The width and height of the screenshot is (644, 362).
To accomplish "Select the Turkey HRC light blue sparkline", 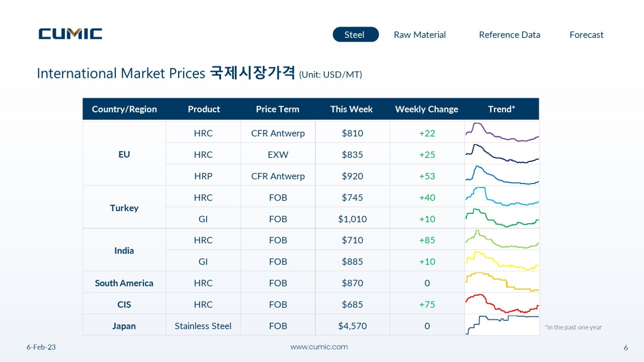I will tap(502, 197).
